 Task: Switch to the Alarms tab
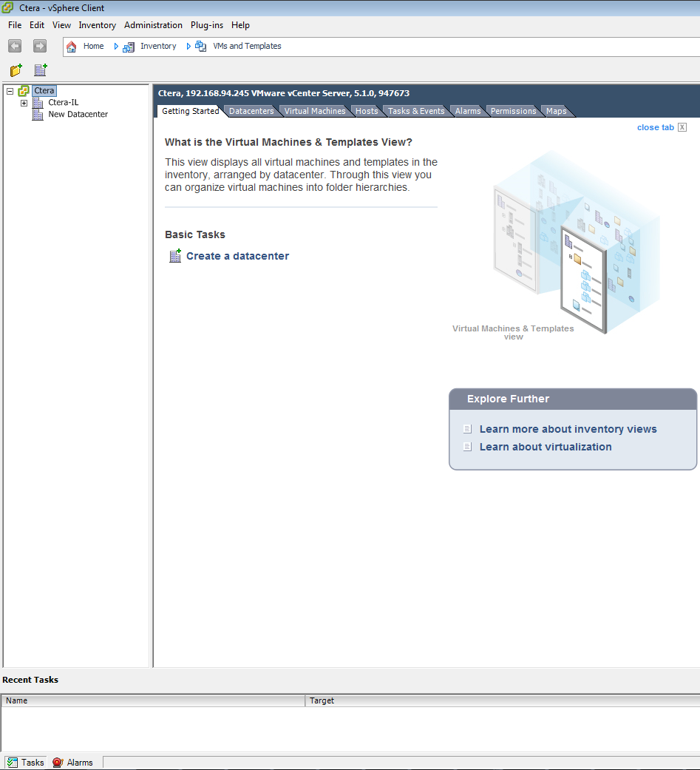(x=468, y=111)
